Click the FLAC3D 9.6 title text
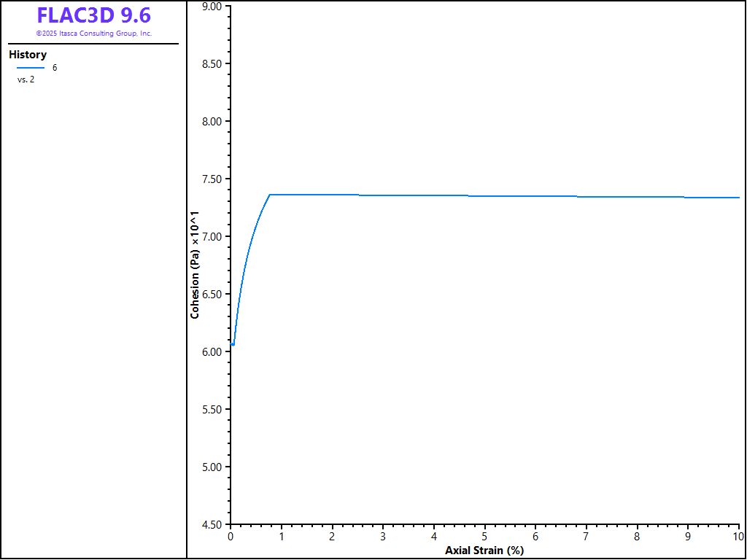 point(93,15)
